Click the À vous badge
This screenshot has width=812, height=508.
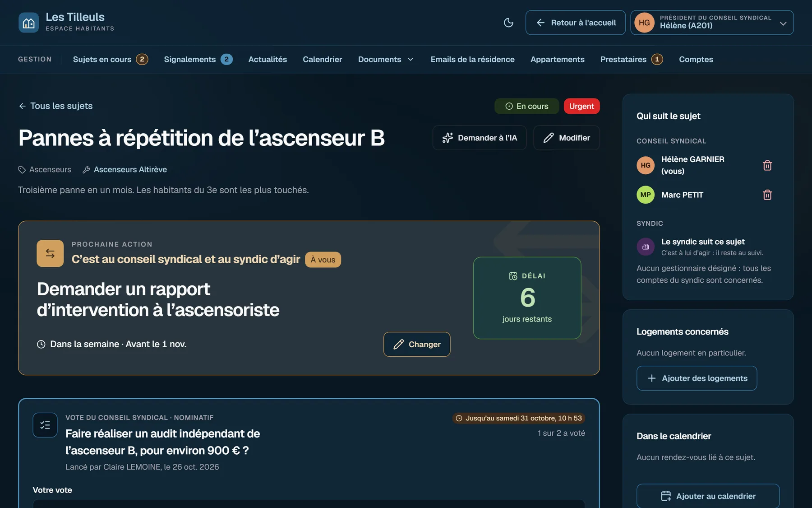pyautogui.click(x=323, y=260)
